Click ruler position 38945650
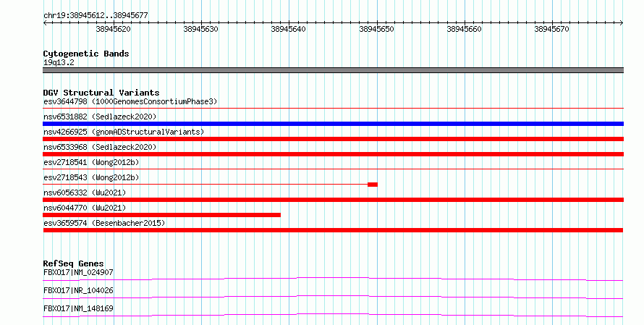Image resolution: width=644 pixels, height=325 pixels. (376, 29)
